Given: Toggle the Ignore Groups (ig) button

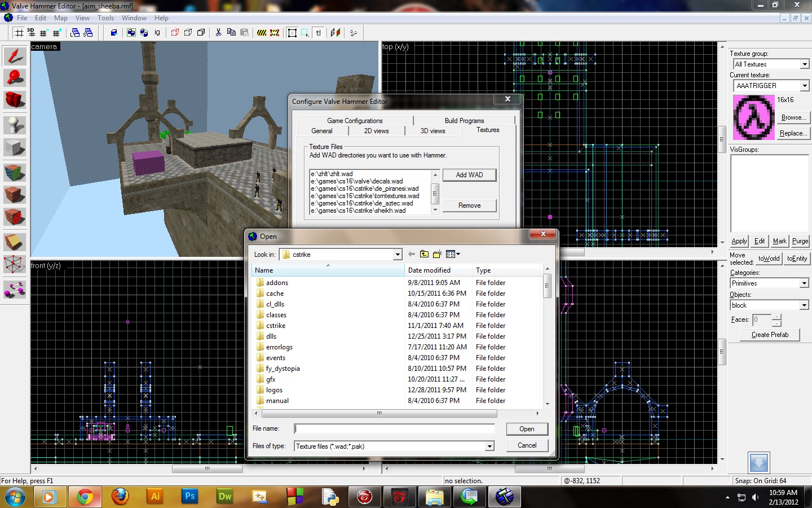Looking at the screenshot, I should 157,33.
